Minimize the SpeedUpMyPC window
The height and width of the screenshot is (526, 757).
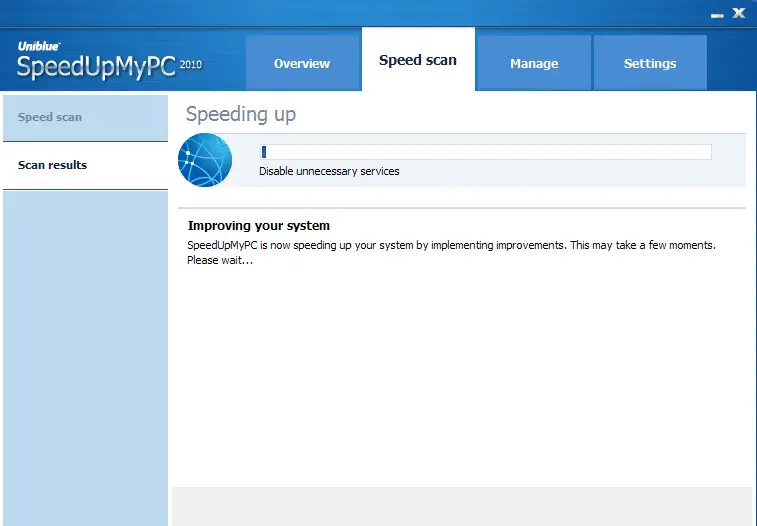click(x=717, y=15)
